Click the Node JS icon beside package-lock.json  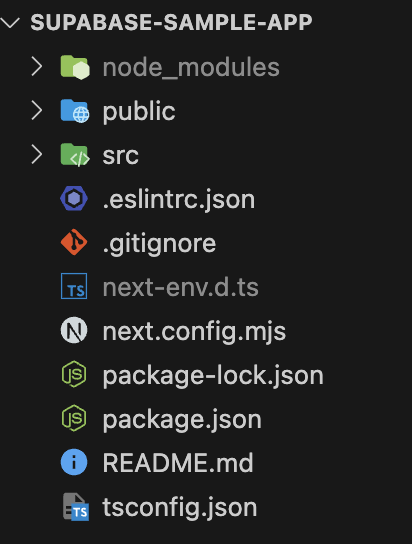click(74, 374)
